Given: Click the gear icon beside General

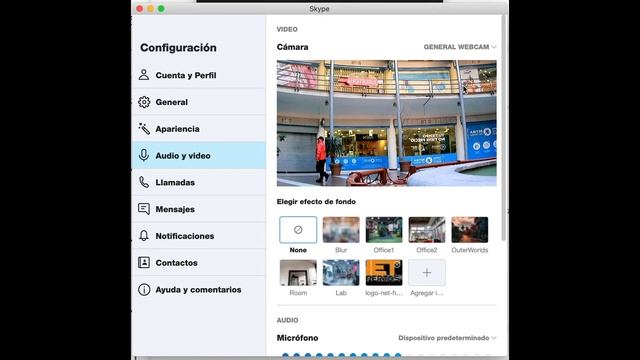Looking at the screenshot, I should 144,102.
